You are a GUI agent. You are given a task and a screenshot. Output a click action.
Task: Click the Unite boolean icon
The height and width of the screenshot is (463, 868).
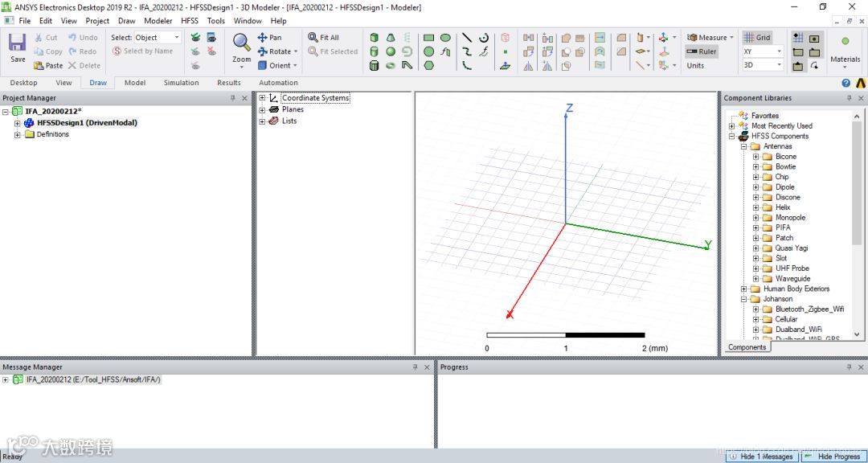[x=566, y=38]
